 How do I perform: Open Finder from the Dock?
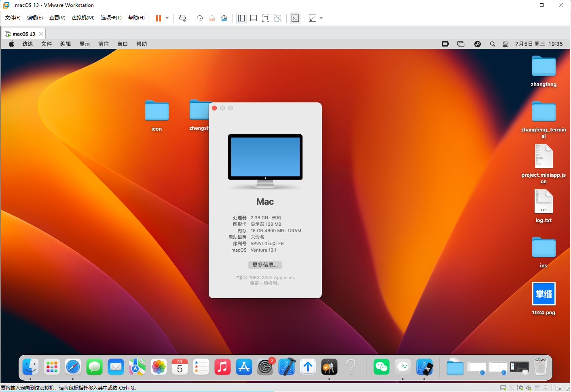tap(30, 367)
